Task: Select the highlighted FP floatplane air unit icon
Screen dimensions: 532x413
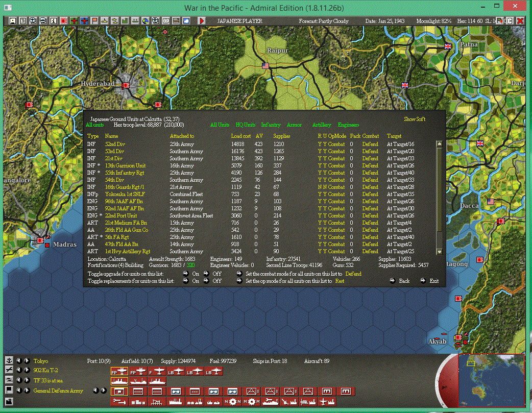Action: point(119,372)
